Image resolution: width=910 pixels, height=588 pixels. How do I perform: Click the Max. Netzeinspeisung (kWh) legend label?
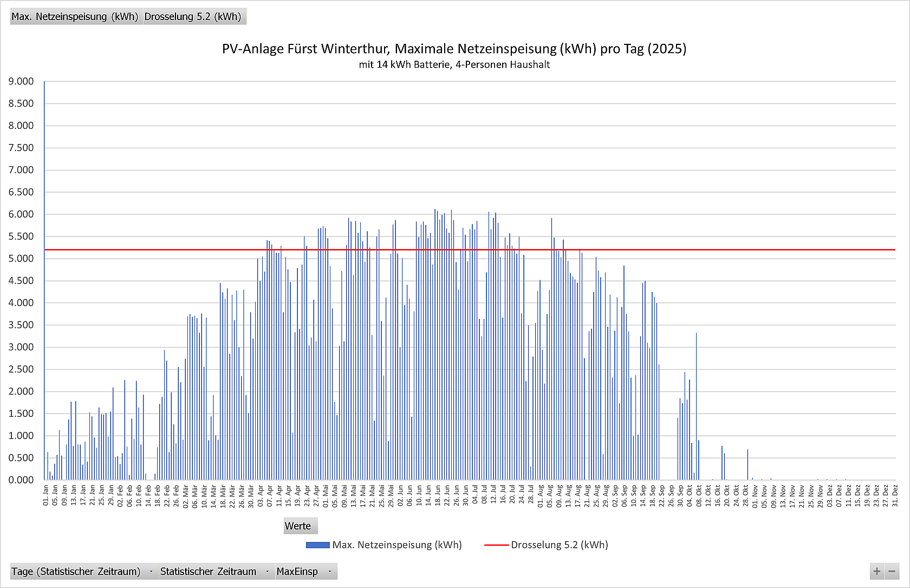(x=397, y=545)
